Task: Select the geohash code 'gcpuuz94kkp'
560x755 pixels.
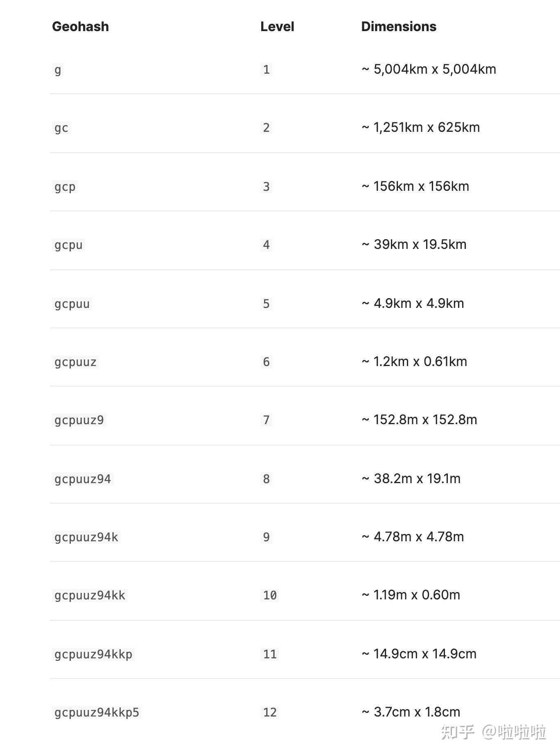Action: (93, 654)
